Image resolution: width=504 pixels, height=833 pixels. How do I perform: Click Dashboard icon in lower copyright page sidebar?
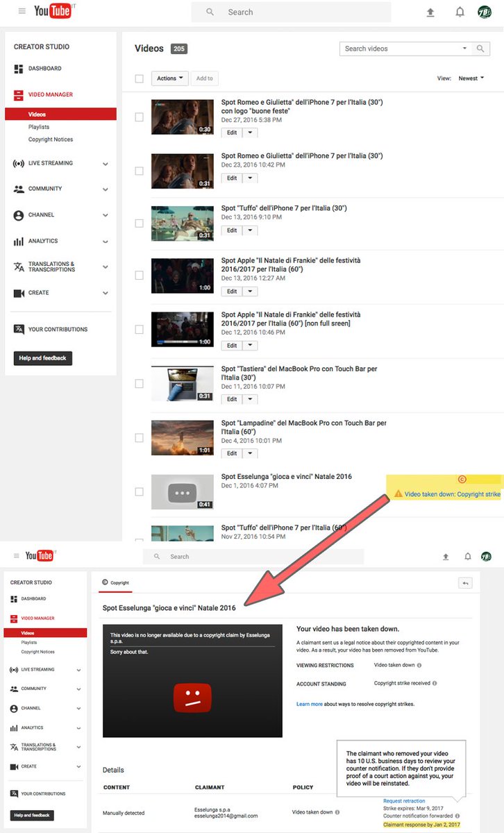(x=15, y=598)
